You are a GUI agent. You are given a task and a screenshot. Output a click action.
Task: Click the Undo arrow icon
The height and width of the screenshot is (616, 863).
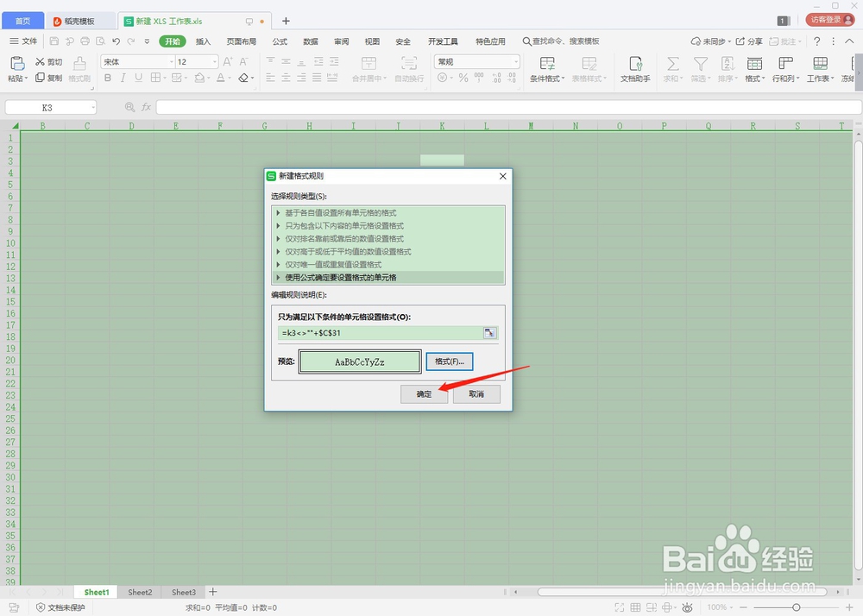(x=116, y=41)
